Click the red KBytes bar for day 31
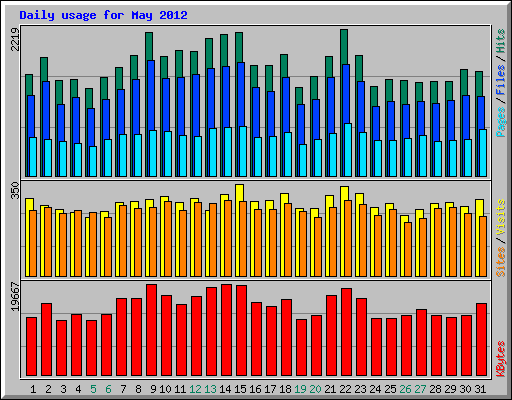 [481, 339]
